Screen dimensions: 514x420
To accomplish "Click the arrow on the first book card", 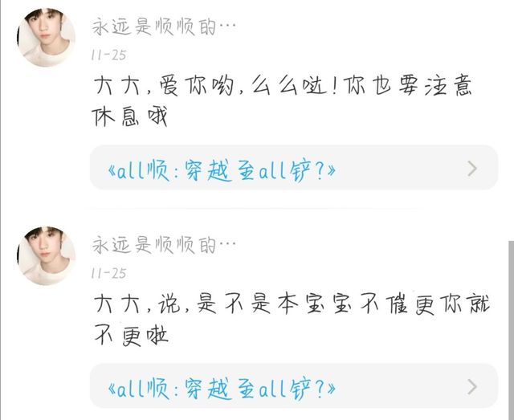I will pos(472,169).
